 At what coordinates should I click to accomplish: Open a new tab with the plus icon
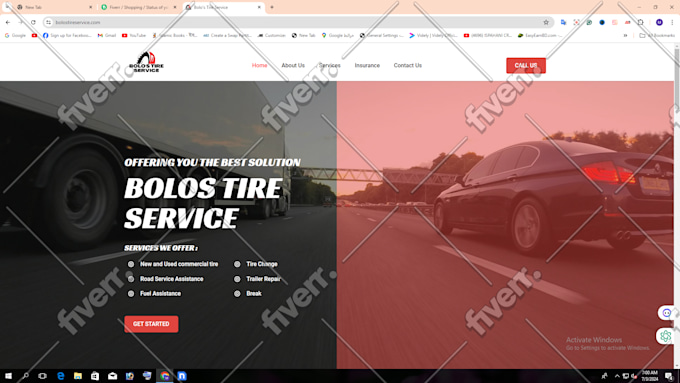coord(272,7)
